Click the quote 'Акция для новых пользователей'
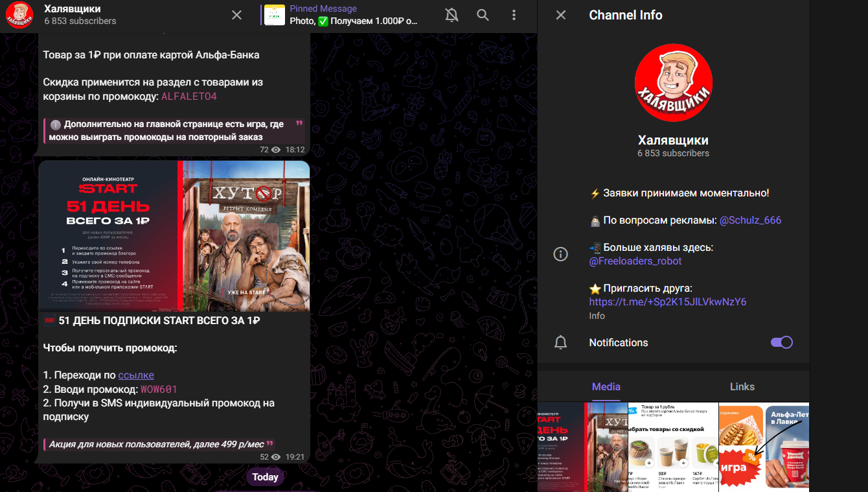This screenshot has width=868, height=492. pyautogui.click(x=160, y=445)
